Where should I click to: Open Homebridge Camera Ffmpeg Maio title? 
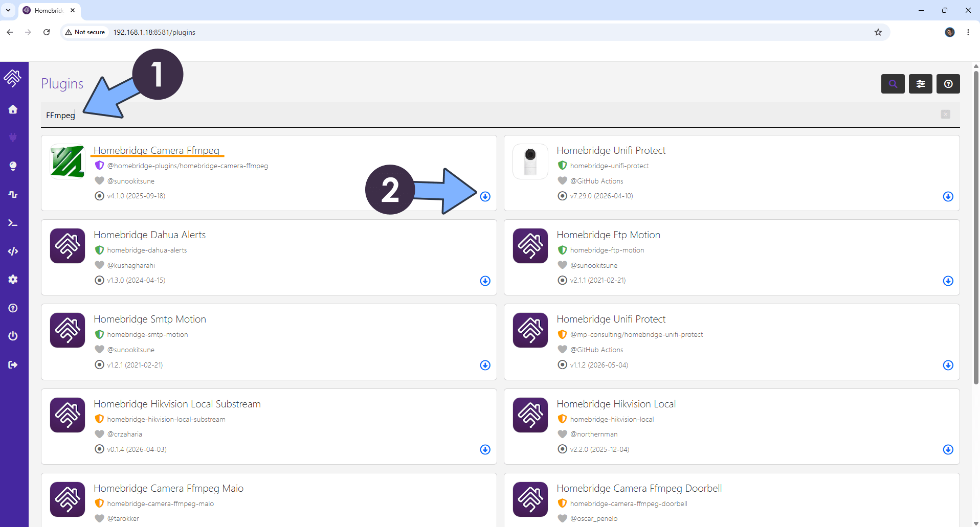point(169,488)
